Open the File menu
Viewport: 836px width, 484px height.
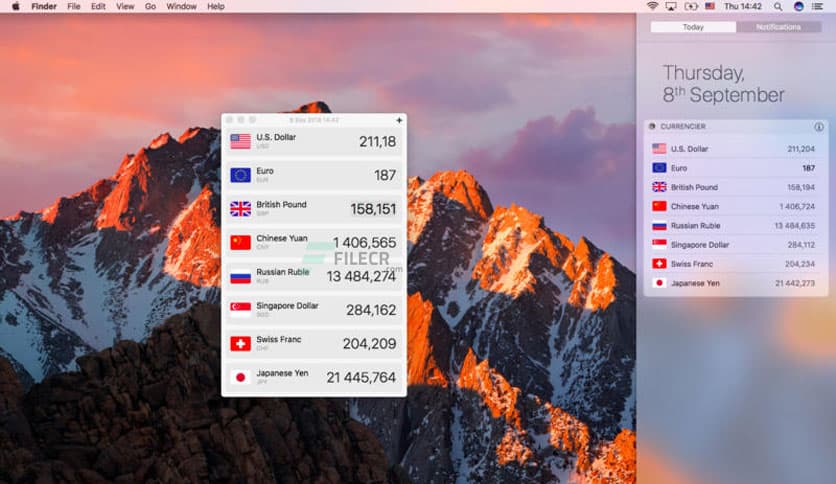click(x=74, y=6)
